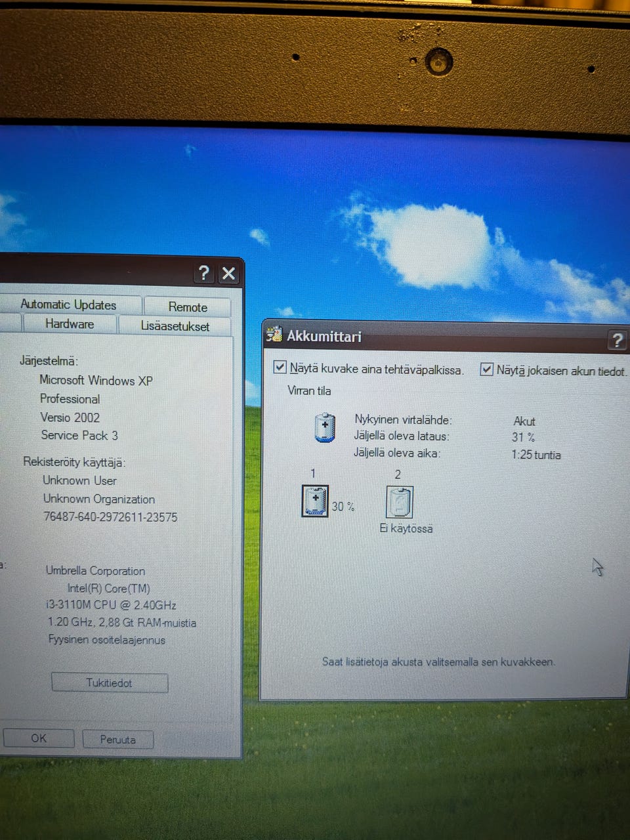630x840 pixels.
Task: Cancel with the Peruuta button
Action: tap(118, 739)
